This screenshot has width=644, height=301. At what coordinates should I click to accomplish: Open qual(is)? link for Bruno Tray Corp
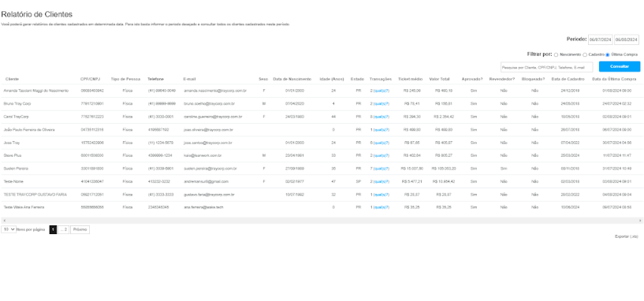pos(382,103)
